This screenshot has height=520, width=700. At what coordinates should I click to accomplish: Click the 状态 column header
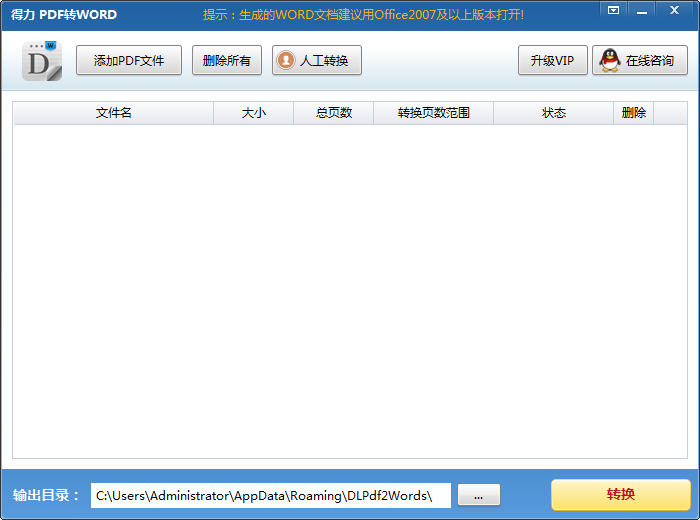(x=554, y=113)
